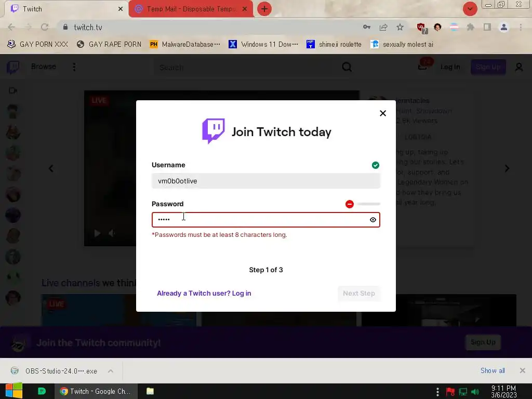532x399 pixels.
Task: Open a new browser tab
Action: [264, 9]
